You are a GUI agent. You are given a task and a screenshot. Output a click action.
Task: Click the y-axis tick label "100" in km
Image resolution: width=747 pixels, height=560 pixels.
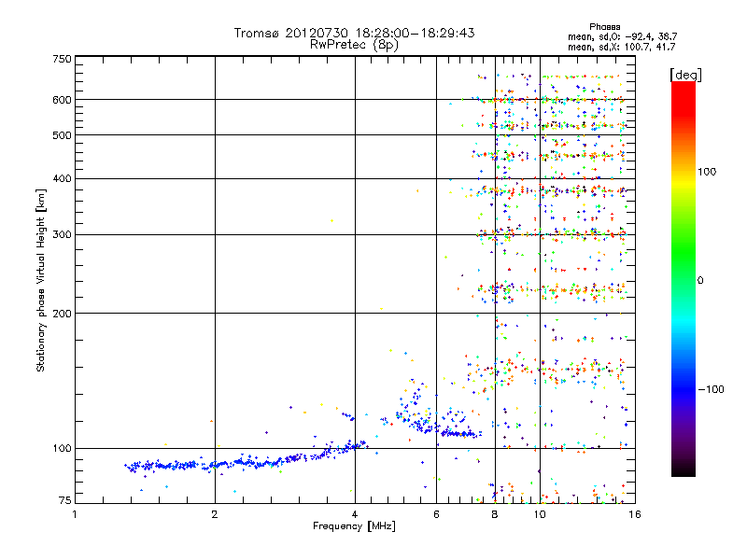click(62, 448)
